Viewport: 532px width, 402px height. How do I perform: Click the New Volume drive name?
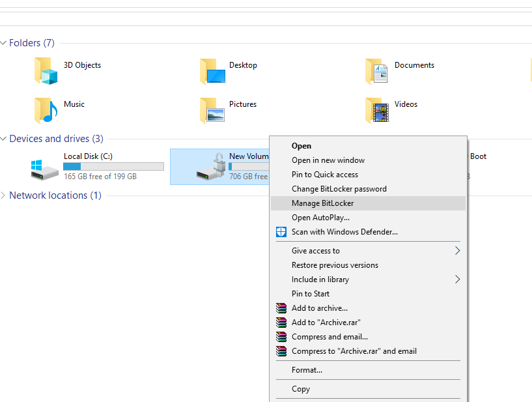click(249, 156)
